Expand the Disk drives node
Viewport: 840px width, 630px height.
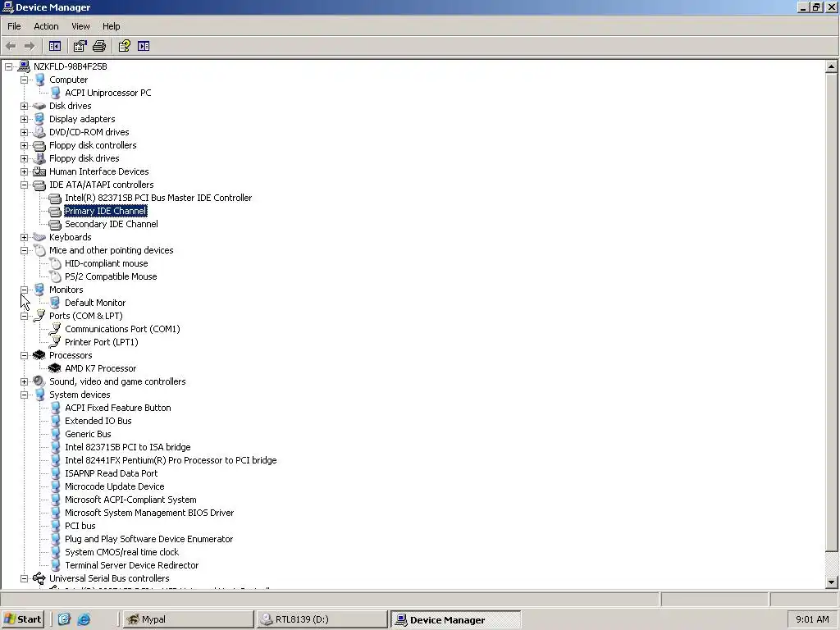coord(24,106)
